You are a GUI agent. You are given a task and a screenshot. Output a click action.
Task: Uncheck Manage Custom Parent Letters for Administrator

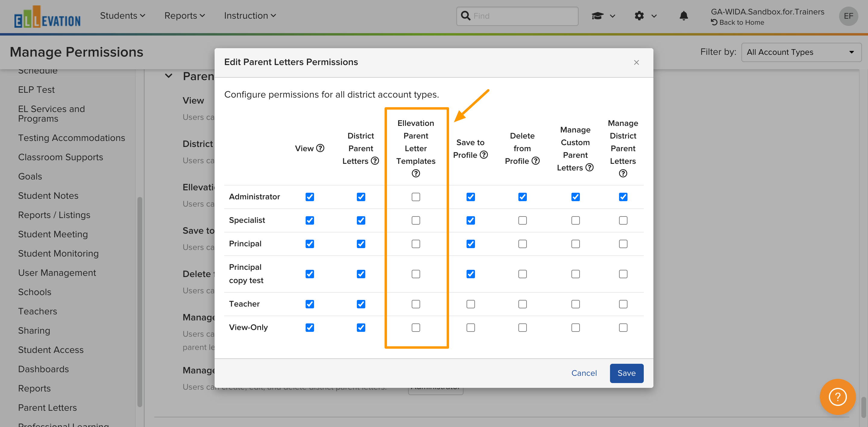click(x=576, y=197)
